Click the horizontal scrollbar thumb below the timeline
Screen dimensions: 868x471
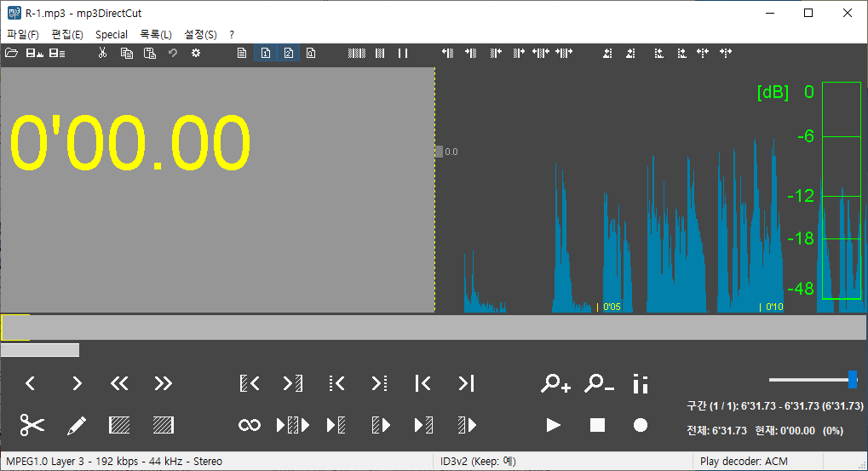click(40, 350)
